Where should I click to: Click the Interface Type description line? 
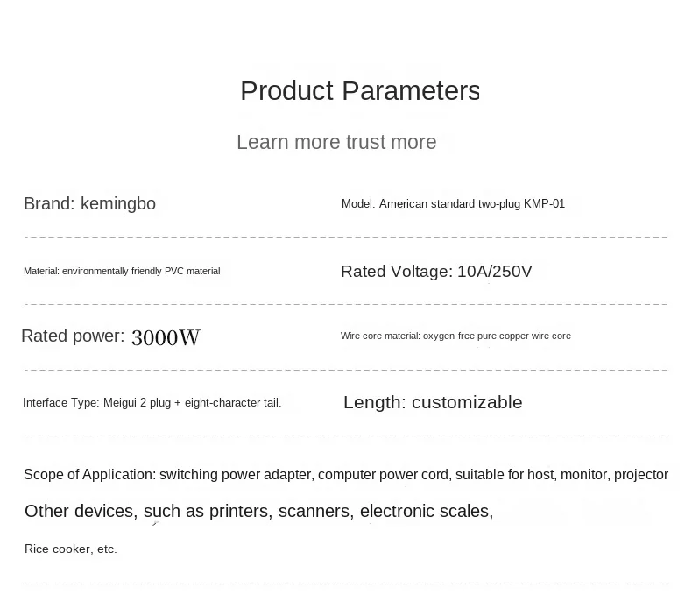click(x=152, y=403)
